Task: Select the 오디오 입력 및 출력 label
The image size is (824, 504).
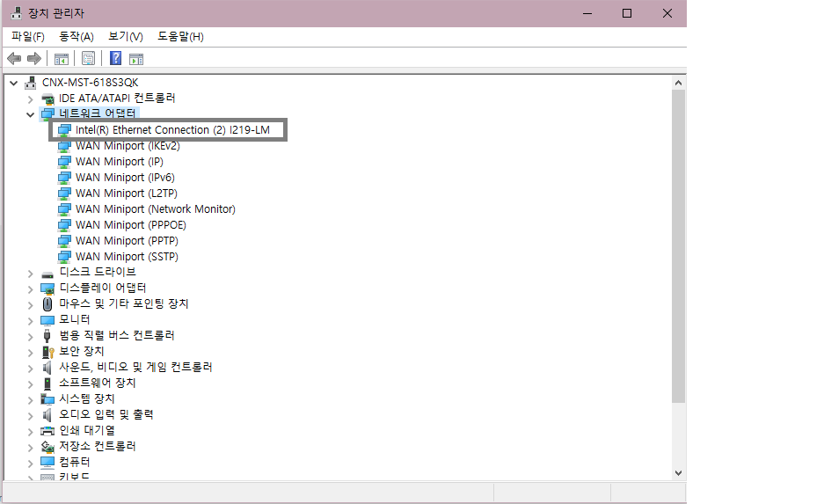Action: tap(106, 414)
